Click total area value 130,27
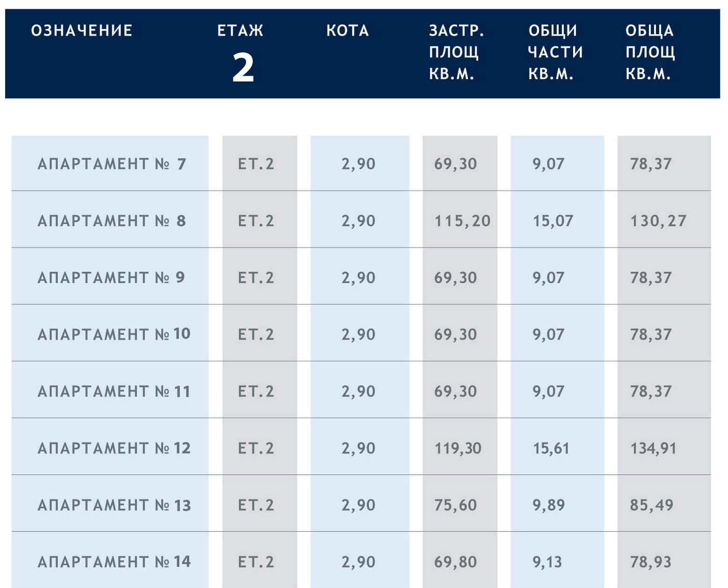This screenshot has width=728, height=588. tap(658, 220)
